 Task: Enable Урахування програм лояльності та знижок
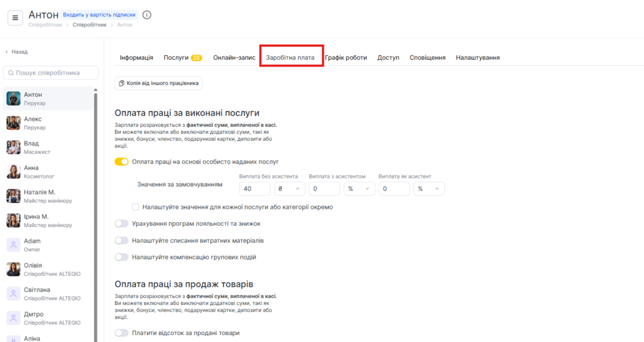tap(121, 223)
